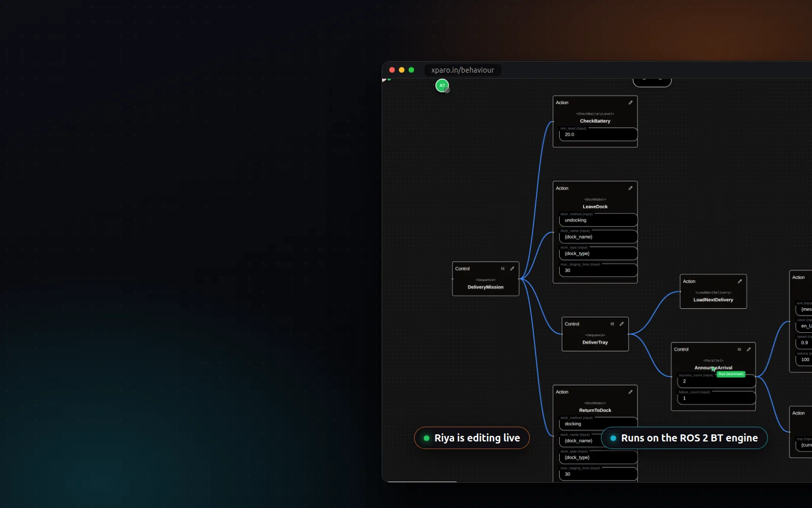Image resolution: width=812 pixels, height=508 pixels.
Task: Select the 'CheckBattery' node title
Action: coord(595,121)
